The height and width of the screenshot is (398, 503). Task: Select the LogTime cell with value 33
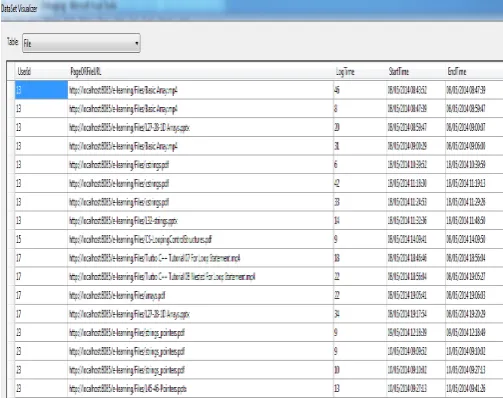coord(359,202)
